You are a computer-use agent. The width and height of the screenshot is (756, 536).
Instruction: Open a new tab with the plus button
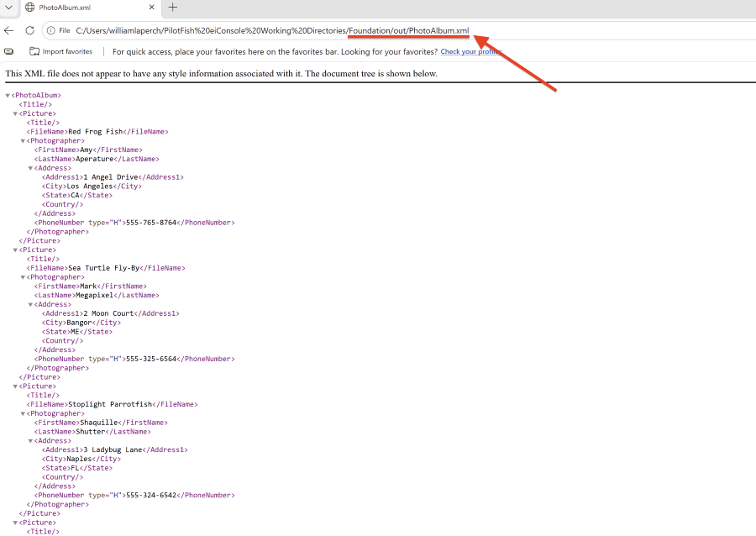tap(172, 8)
